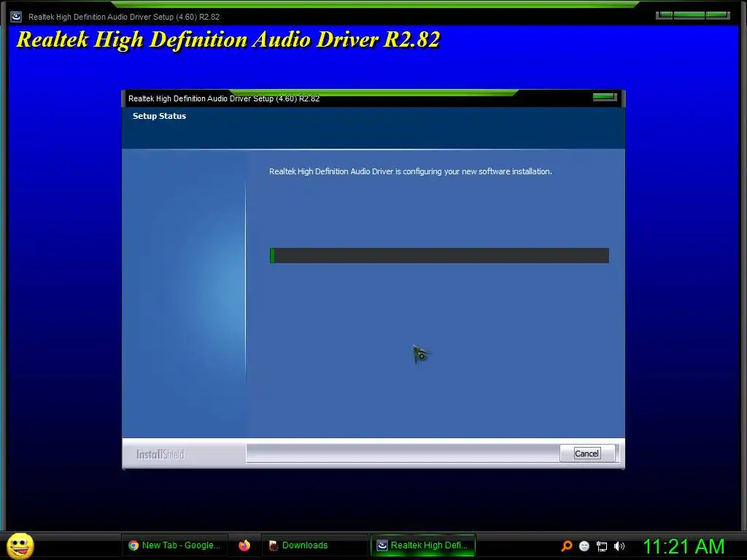747x560 pixels.
Task: Click the Realtek setup icon in taskbar item
Action: pos(382,545)
